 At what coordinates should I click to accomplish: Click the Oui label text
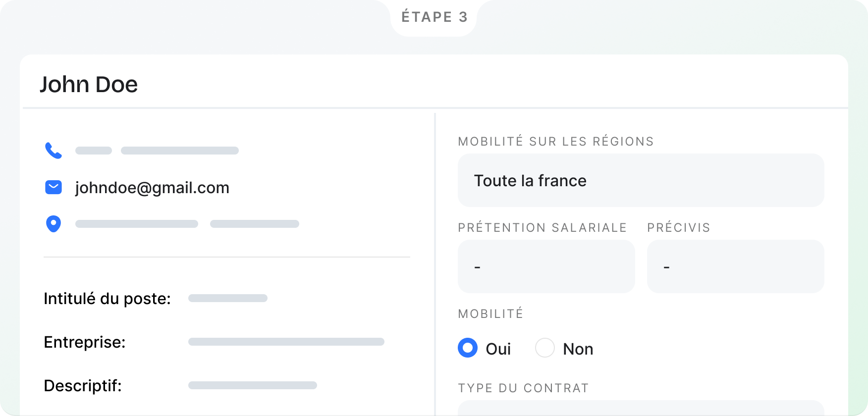point(498,349)
